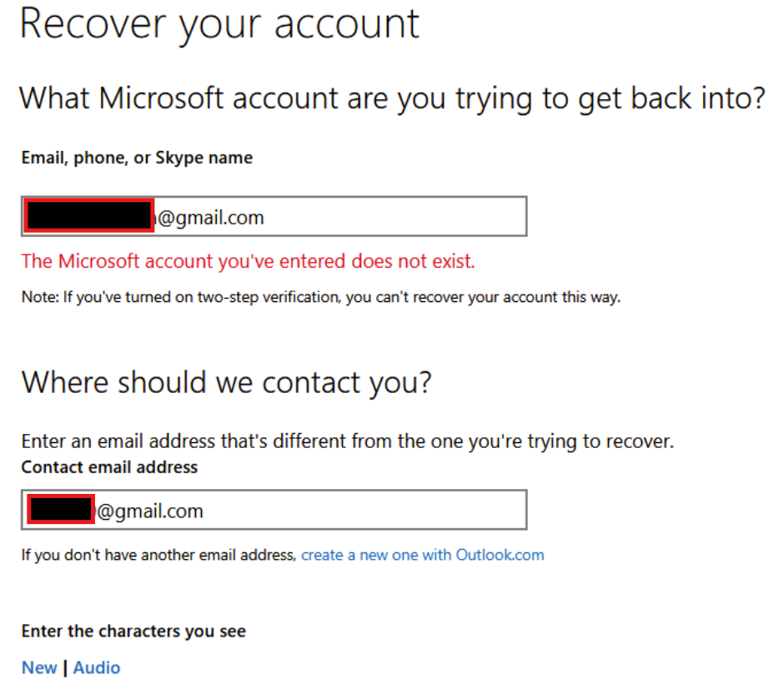Click the Contact email address label
The height and width of the screenshot is (685, 784).
pyautogui.click(x=109, y=467)
